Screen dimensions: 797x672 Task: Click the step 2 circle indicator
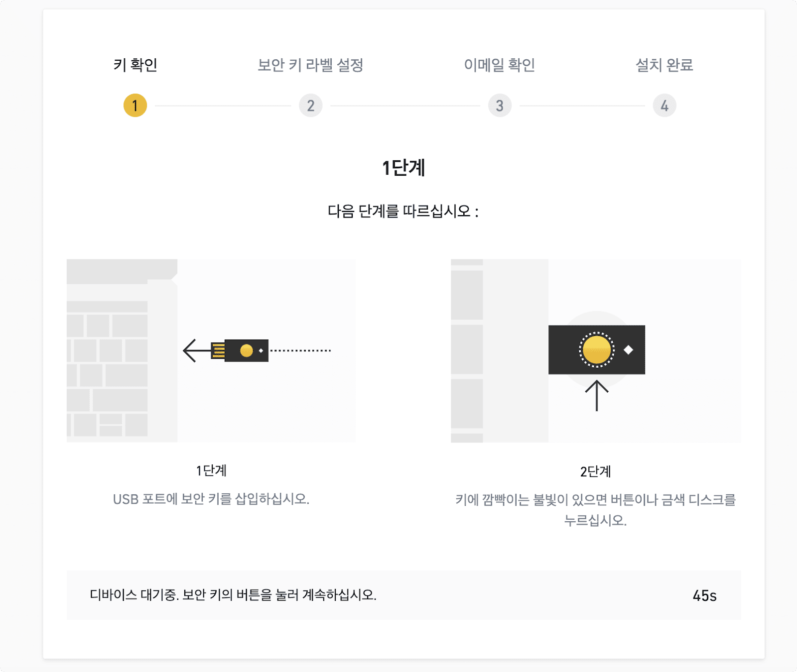(310, 106)
